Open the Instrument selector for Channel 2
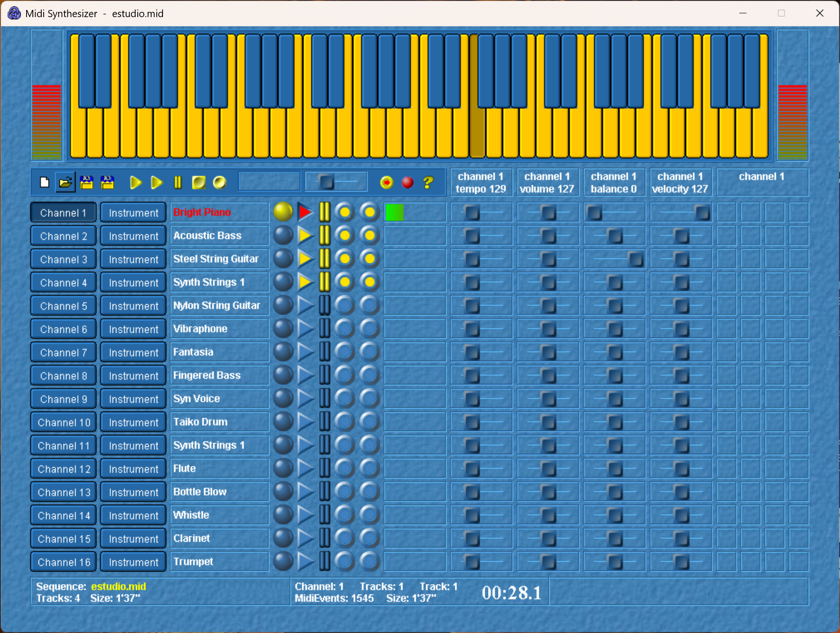Screen dimensions: 840x633 [134, 236]
